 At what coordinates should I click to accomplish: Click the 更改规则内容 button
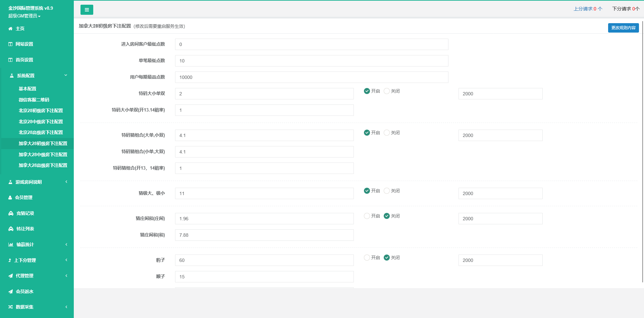click(623, 28)
